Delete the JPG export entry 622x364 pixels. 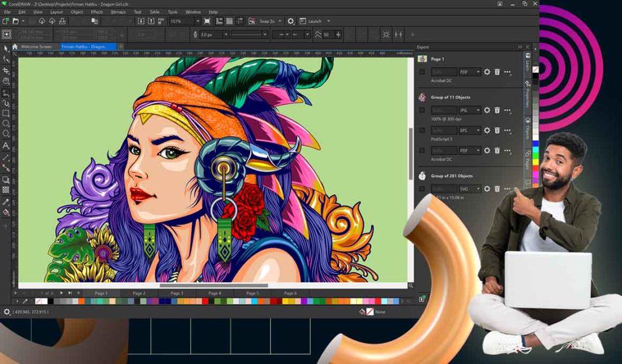pos(497,110)
